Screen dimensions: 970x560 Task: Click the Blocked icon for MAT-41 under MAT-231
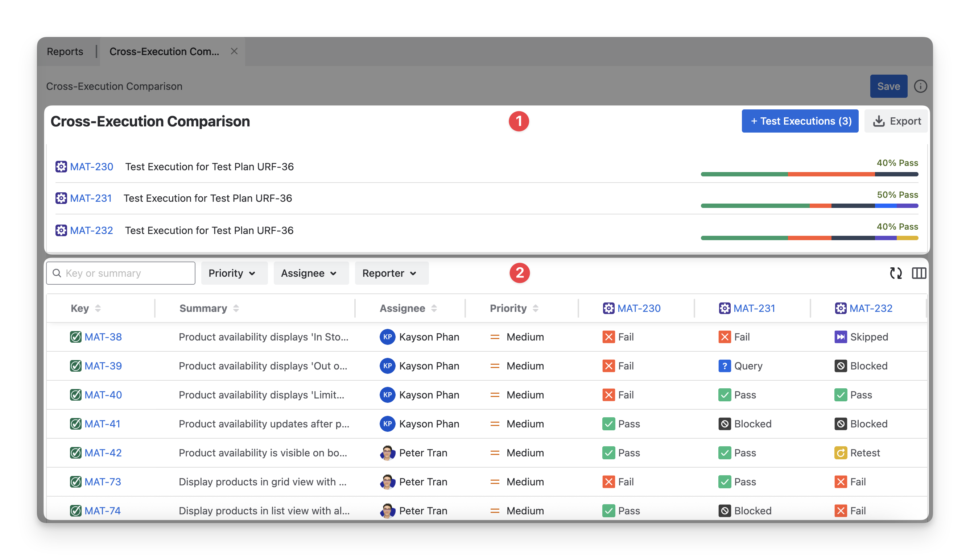[x=725, y=424]
